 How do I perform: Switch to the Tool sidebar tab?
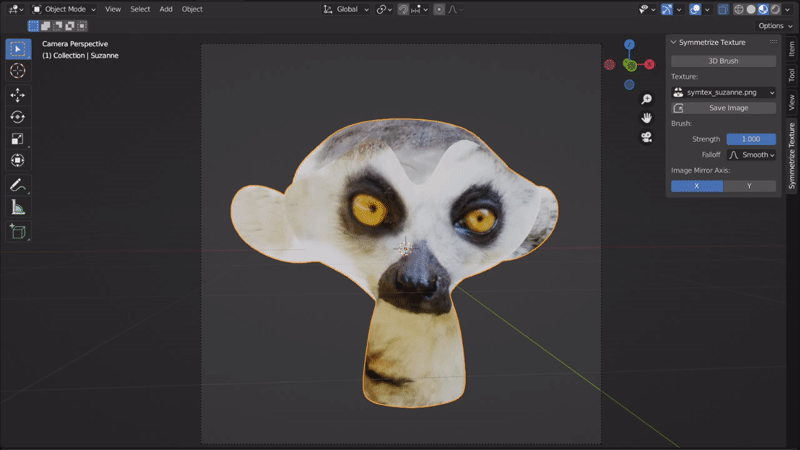coord(791,76)
